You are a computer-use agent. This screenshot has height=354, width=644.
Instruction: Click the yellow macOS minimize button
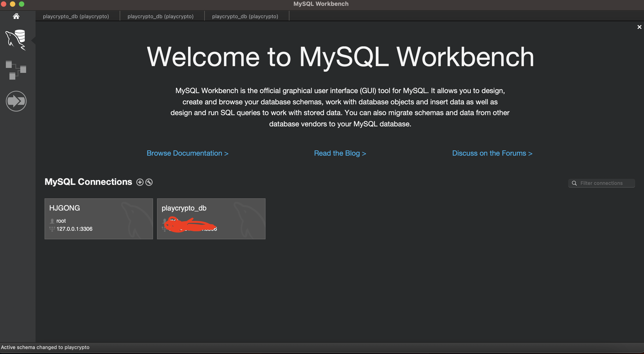tap(13, 4)
